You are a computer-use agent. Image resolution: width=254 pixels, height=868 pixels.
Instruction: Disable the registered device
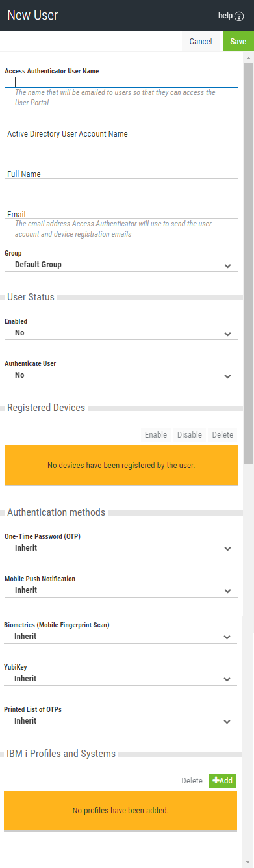tap(190, 435)
